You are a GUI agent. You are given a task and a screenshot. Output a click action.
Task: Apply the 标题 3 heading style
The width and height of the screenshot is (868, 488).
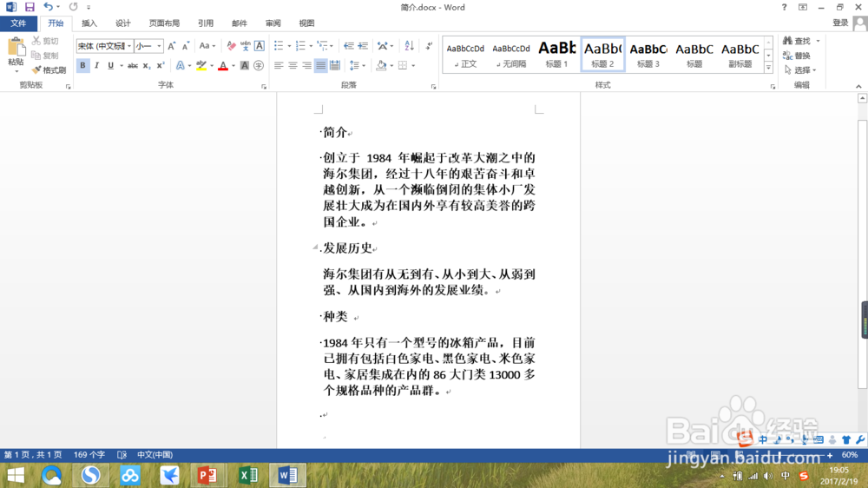pos(648,55)
